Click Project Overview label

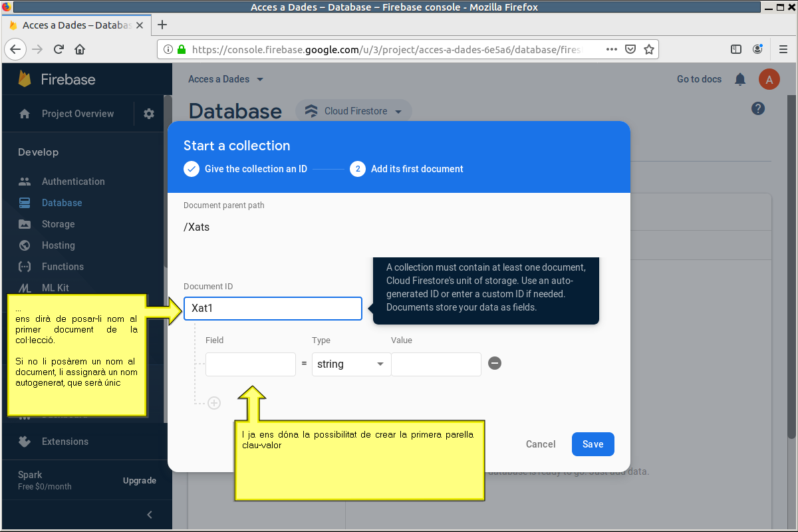[78, 114]
